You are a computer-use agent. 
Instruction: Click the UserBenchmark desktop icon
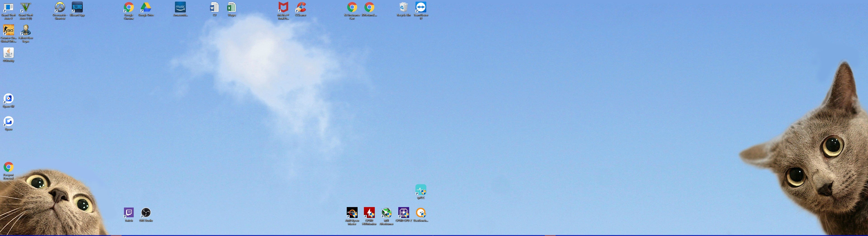421,215
